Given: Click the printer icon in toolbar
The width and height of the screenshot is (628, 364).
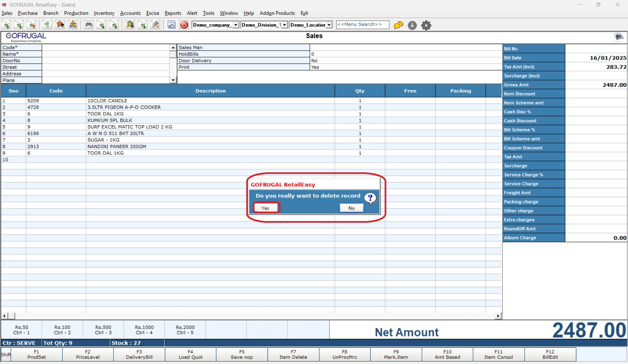Looking at the screenshot, I should click(89, 25).
